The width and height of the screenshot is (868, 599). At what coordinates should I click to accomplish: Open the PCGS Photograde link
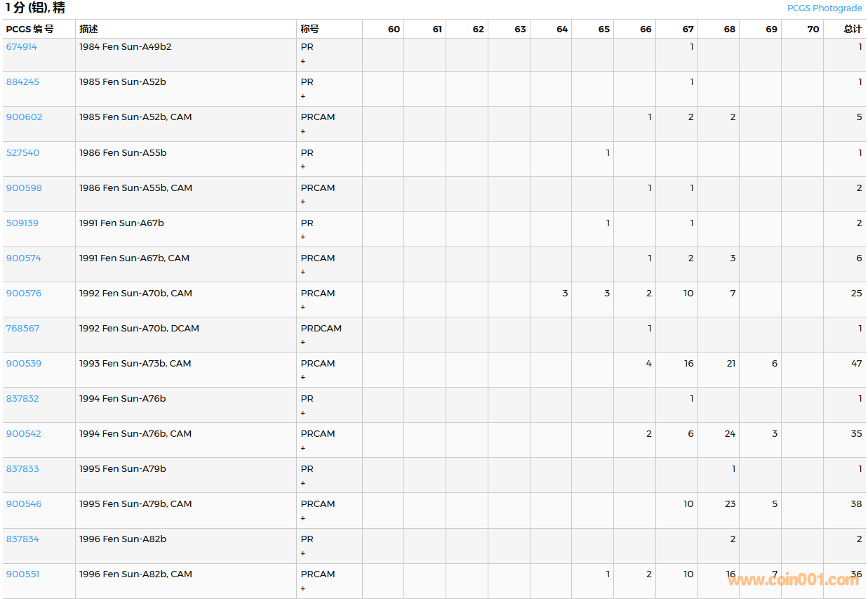coord(824,8)
